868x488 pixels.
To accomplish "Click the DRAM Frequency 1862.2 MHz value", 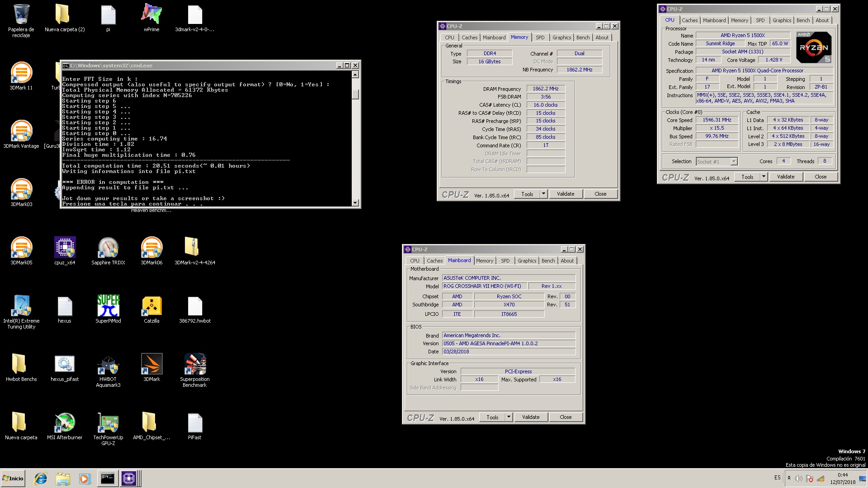I will coord(546,89).
